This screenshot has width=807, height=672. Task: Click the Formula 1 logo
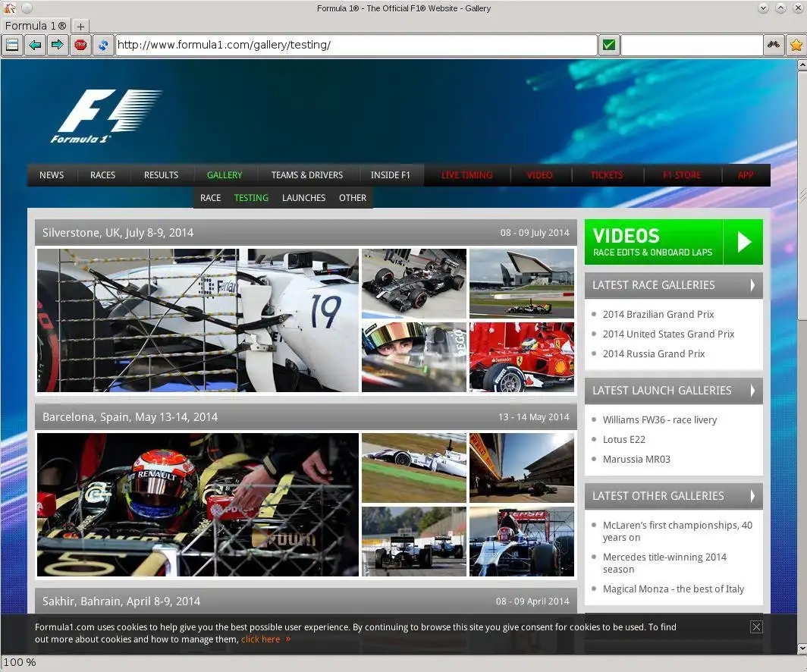pyautogui.click(x=105, y=116)
